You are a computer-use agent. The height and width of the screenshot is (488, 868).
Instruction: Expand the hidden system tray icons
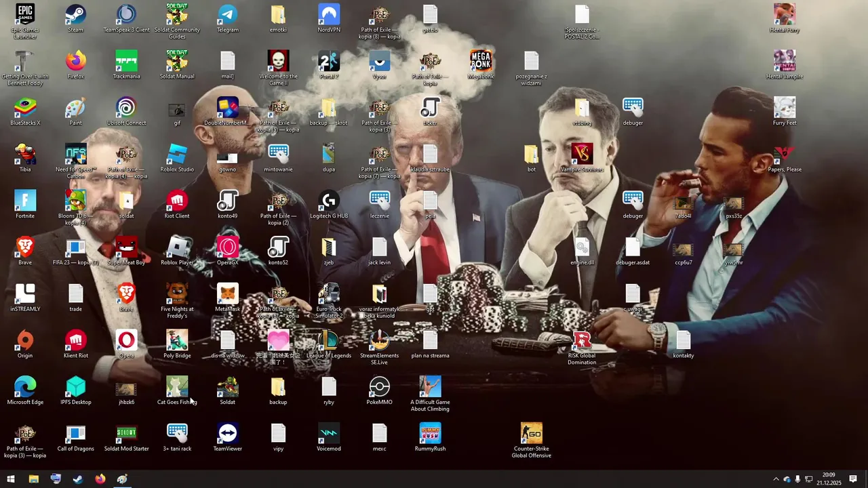[776, 479]
